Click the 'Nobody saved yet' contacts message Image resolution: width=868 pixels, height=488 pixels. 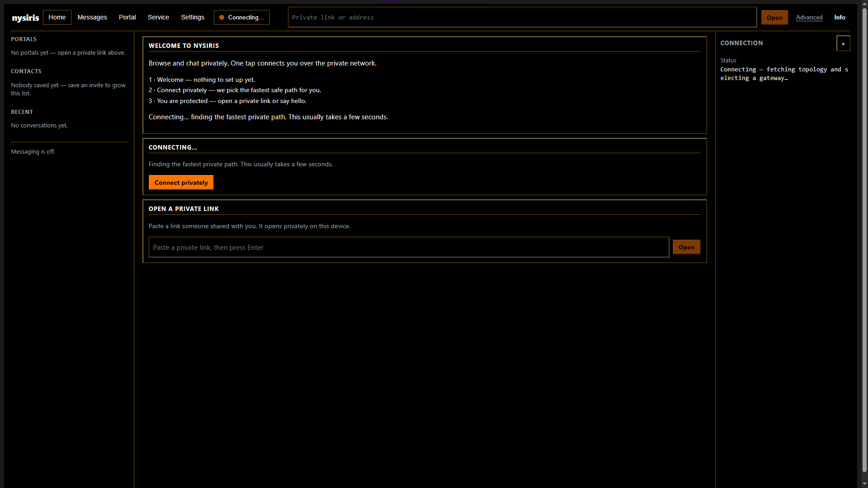(x=68, y=89)
